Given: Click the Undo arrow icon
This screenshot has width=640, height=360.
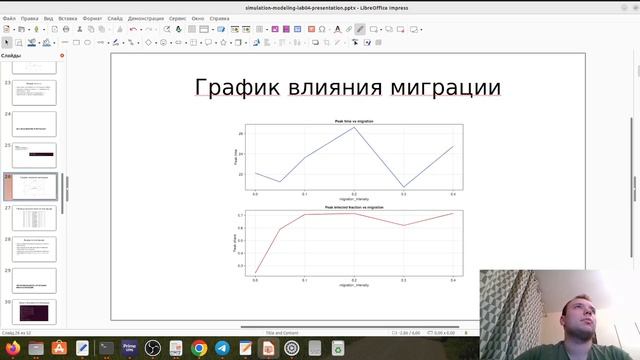Looking at the screenshot, I should click(x=133, y=29).
